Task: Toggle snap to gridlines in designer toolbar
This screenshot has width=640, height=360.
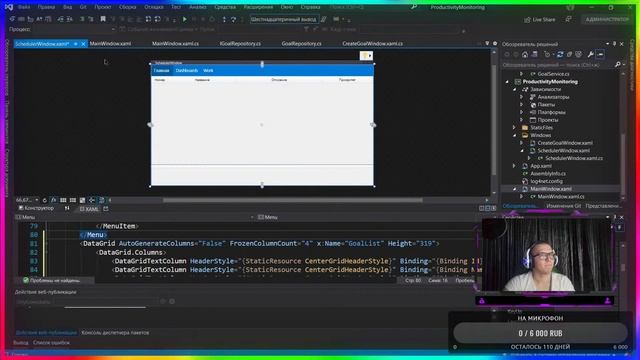Action: click(x=73, y=200)
